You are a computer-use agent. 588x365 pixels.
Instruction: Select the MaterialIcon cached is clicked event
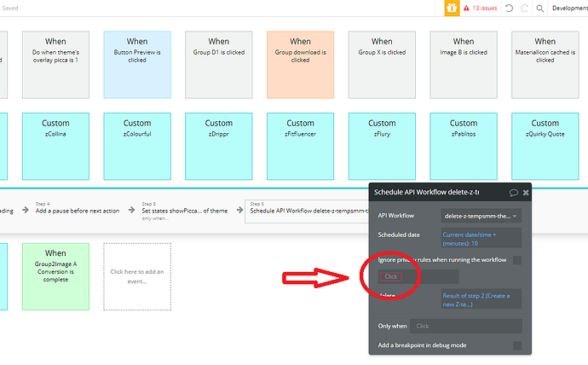545,65
